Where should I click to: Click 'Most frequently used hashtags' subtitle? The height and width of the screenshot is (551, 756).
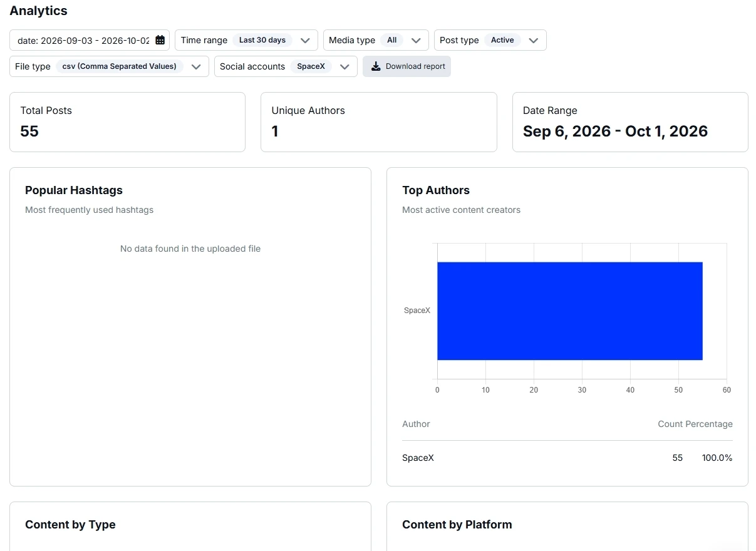point(89,210)
